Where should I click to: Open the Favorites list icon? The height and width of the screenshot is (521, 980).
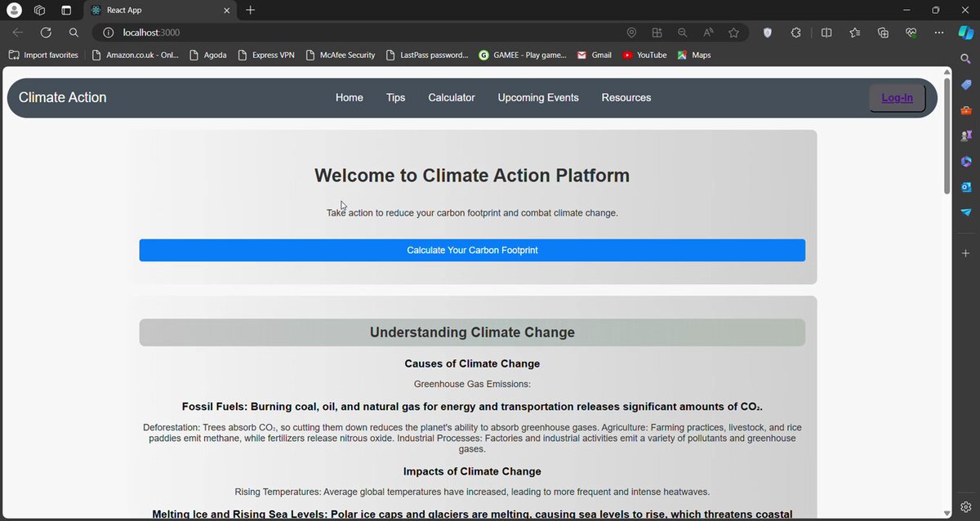pyautogui.click(x=855, y=33)
